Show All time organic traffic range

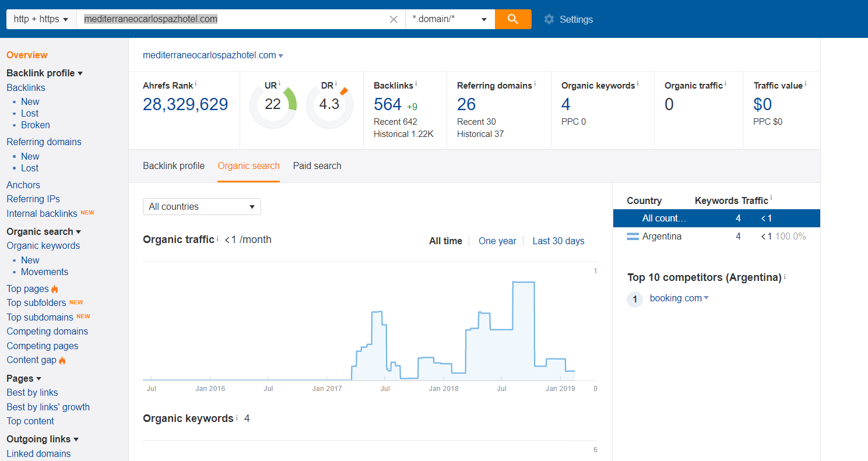446,241
